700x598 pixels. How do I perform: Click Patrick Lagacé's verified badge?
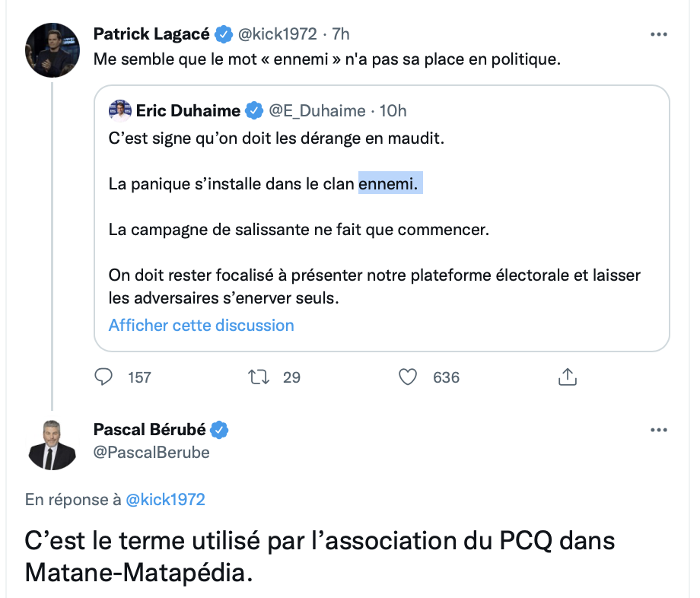[224, 34]
